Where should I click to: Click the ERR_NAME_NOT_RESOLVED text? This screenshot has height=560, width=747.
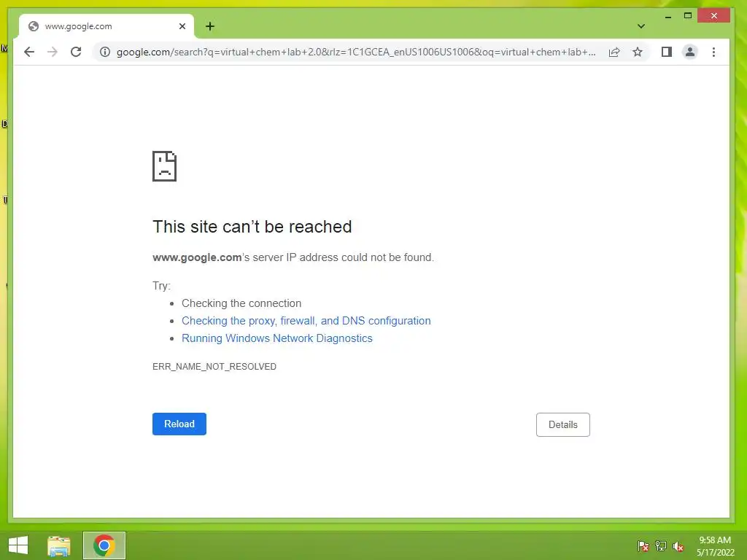click(214, 367)
